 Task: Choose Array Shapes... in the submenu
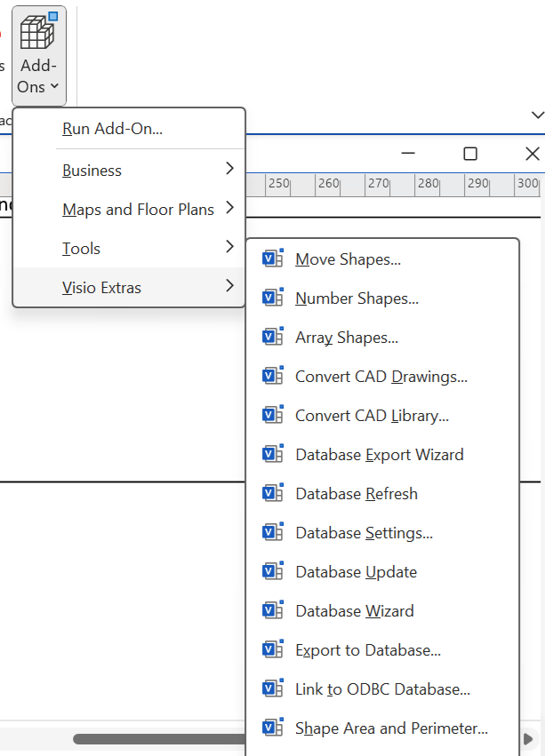point(383,338)
